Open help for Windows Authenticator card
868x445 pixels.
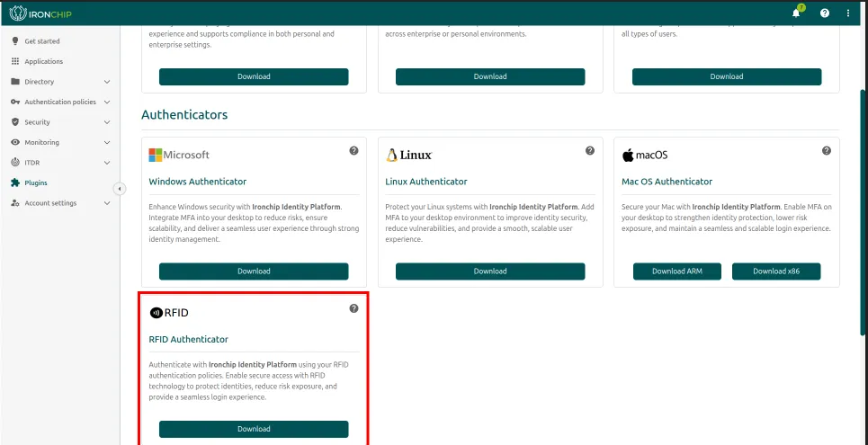coord(353,150)
